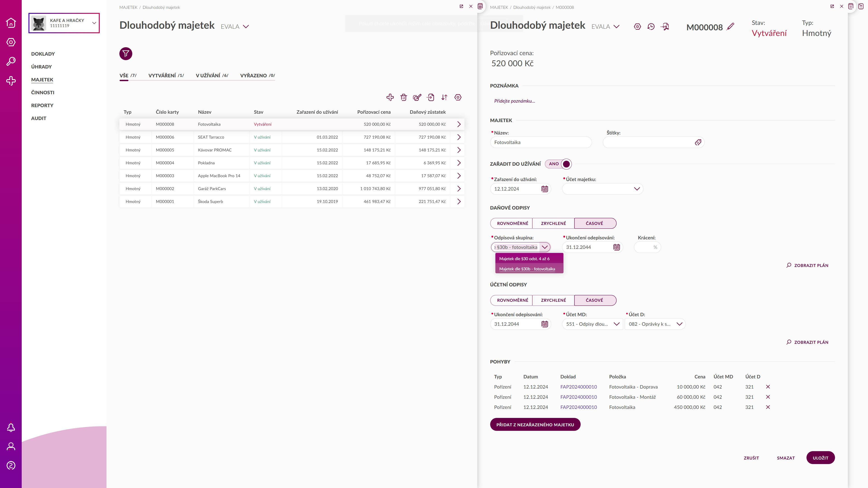The width and height of the screenshot is (868, 488).
Task: Collapse the Odpisová skupina dropdown
Action: coord(544,247)
